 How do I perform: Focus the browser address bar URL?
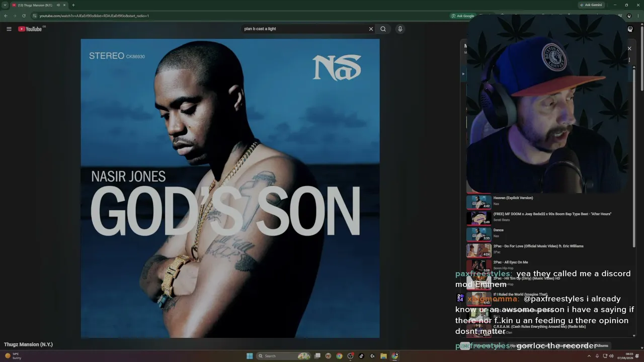coord(94,16)
